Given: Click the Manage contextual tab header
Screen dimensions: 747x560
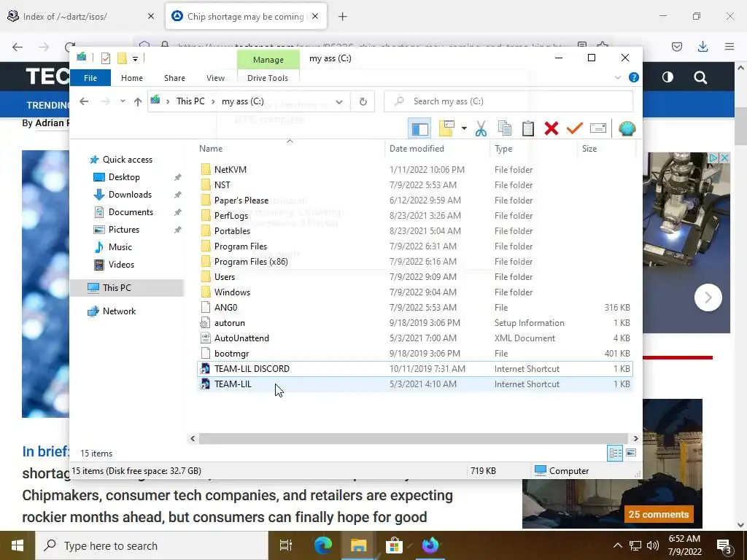Looking at the screenshot, I should 268,60.
